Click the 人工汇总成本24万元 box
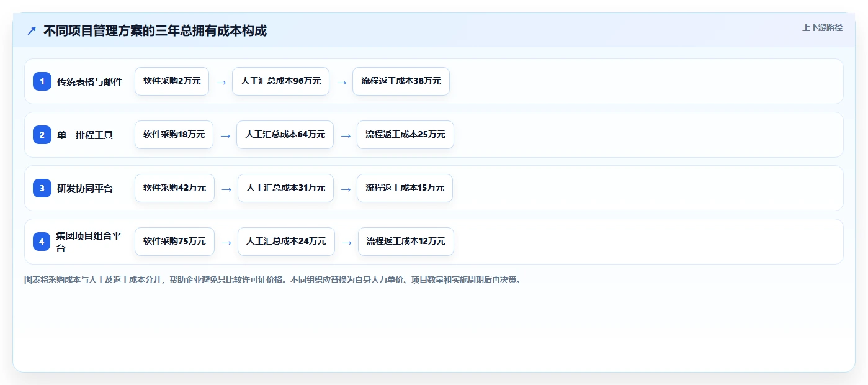Screen dimensions: 868x385 286,242
